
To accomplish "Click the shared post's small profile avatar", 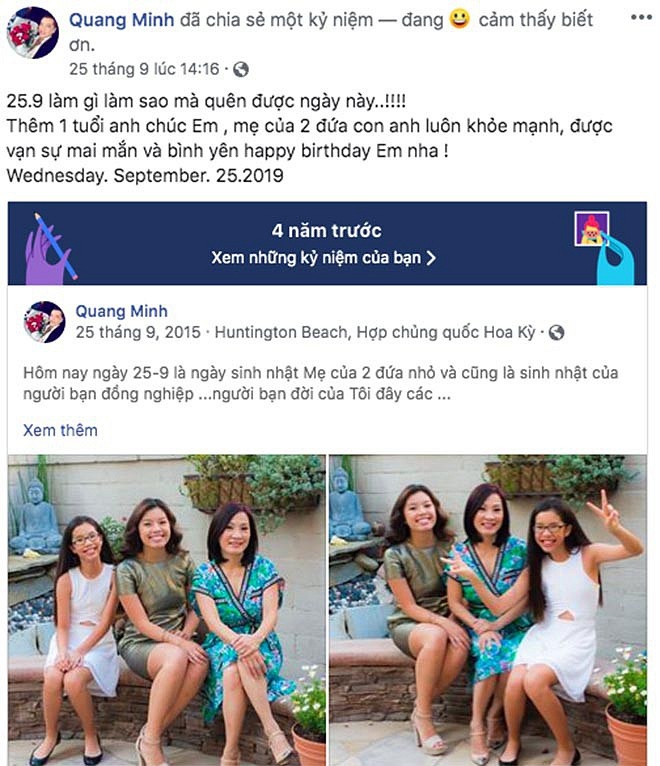I will [44, 322].
